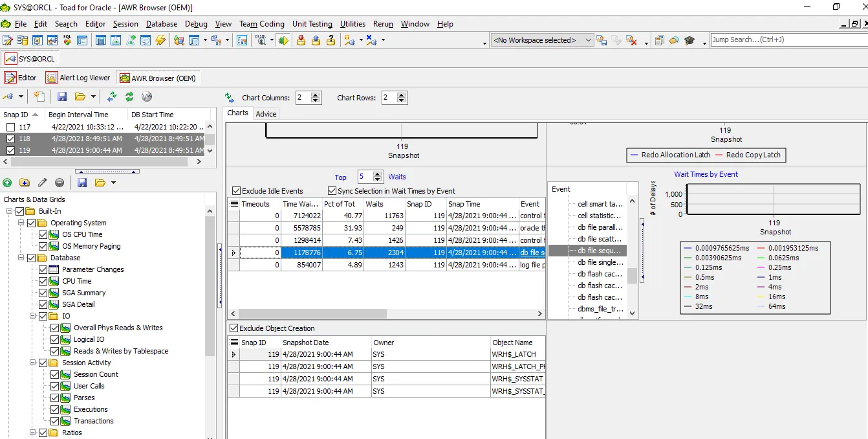Click the db file sequential event link

pyautogui.click(x=532, y=253)
